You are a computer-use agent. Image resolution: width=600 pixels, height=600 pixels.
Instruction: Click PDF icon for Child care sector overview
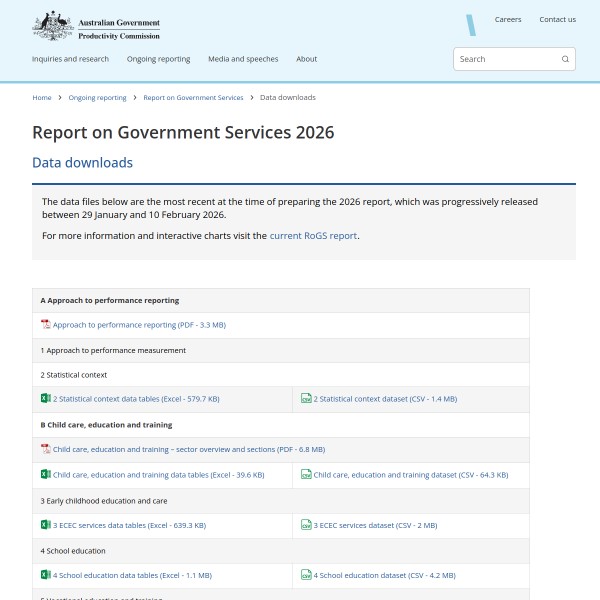pyautogui.click(x=46, y=450)
